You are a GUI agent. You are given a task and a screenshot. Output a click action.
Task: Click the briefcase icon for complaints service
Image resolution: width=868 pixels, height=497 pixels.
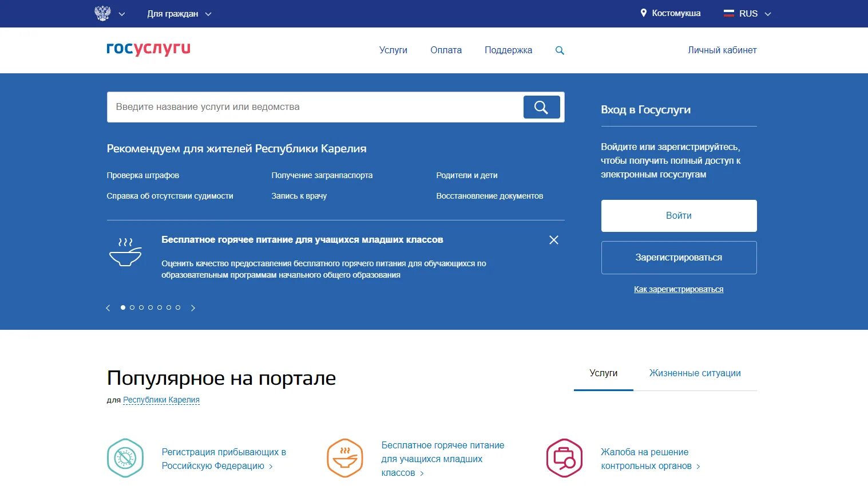(x=564, y=458)
